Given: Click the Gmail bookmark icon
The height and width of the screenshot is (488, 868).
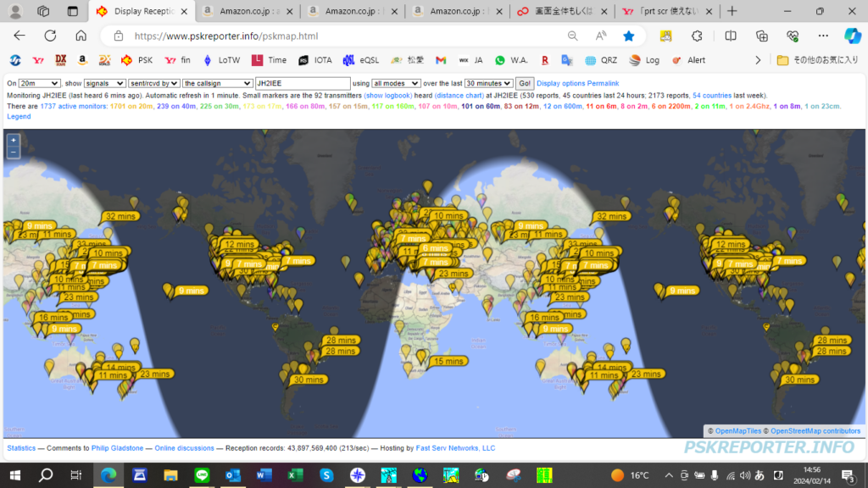Looking at the screenshot, I should pyautogui.click(x=440, y=60).
